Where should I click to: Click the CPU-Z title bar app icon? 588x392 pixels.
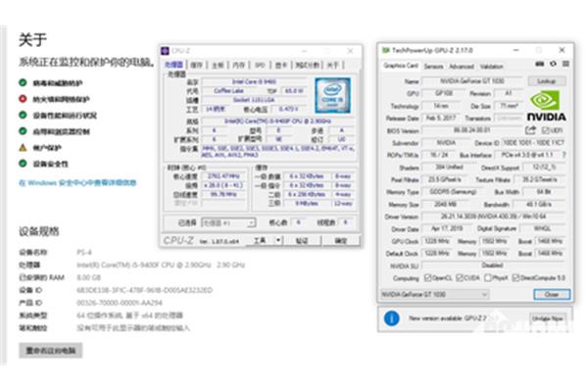coord(165,51)
